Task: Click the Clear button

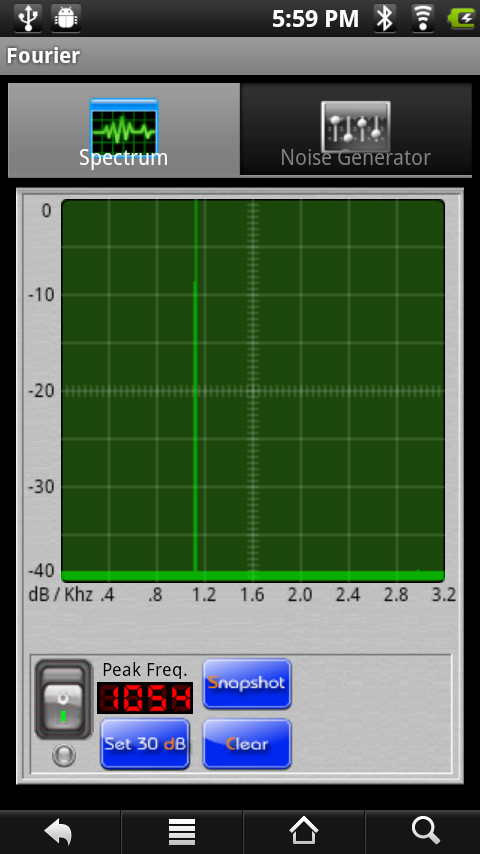Action: tap(247, 744)
